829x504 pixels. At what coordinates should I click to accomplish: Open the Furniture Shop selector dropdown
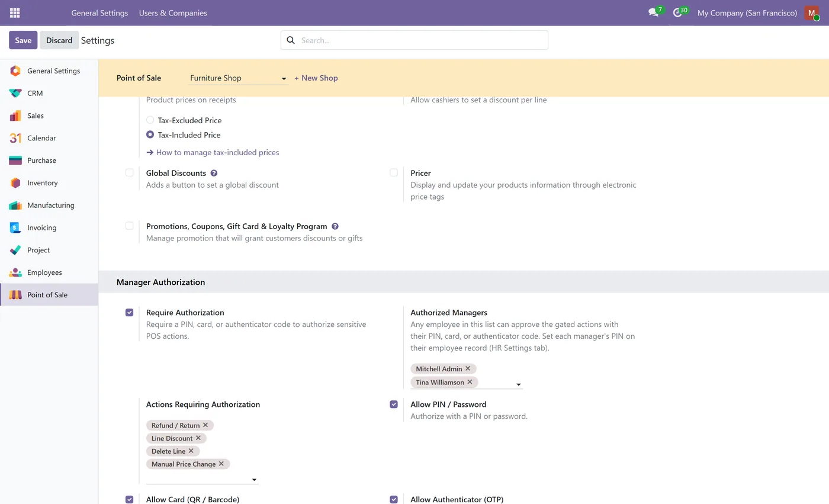tap(238, 78)
